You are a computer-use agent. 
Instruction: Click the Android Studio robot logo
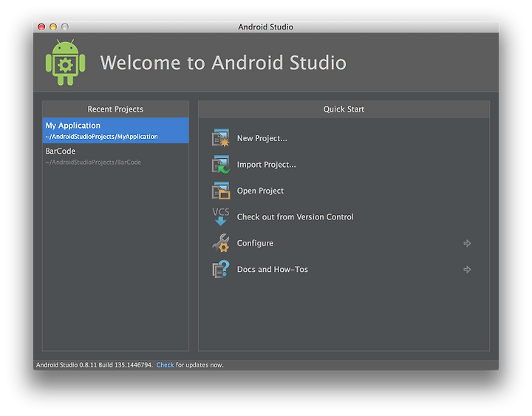pyautogui.click(x=66, y=62)
